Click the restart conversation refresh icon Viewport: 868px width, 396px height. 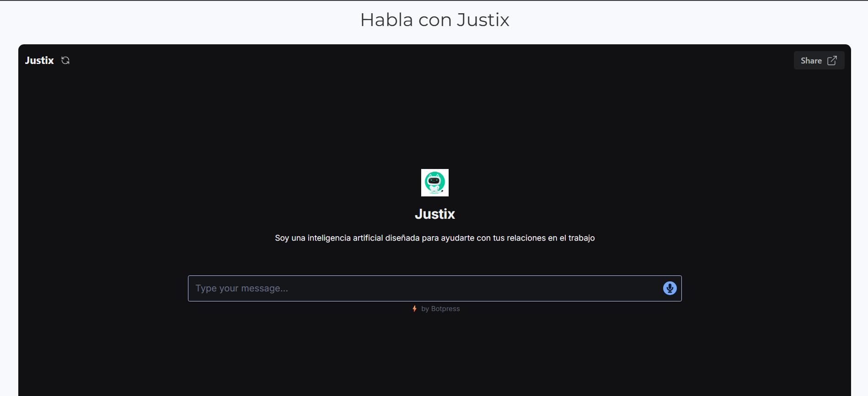pyautogui.click(x=65, y=60)
